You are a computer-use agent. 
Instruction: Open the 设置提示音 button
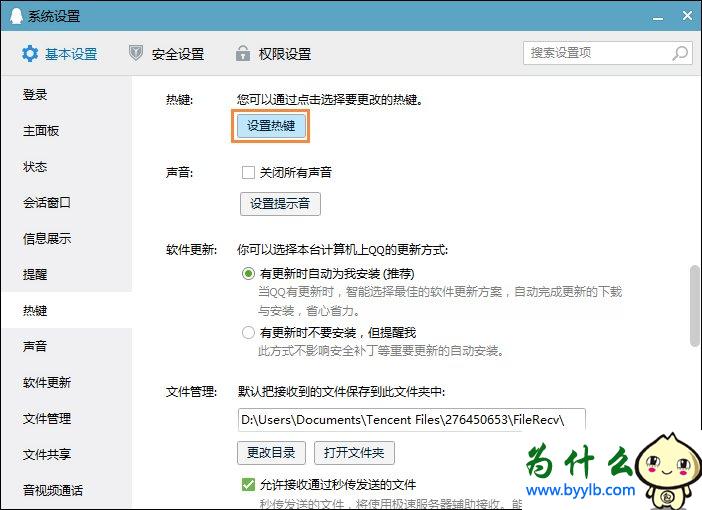(280, 204)
